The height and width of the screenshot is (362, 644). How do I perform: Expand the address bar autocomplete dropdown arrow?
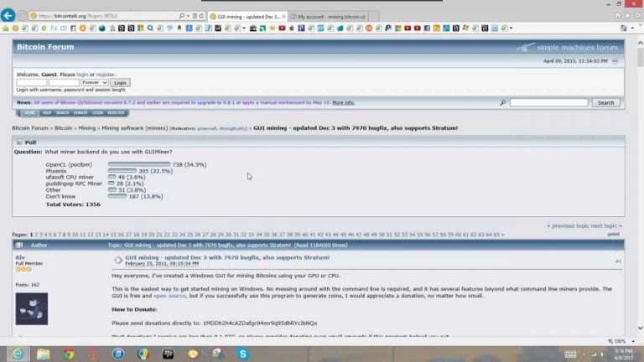click(188, 16)
